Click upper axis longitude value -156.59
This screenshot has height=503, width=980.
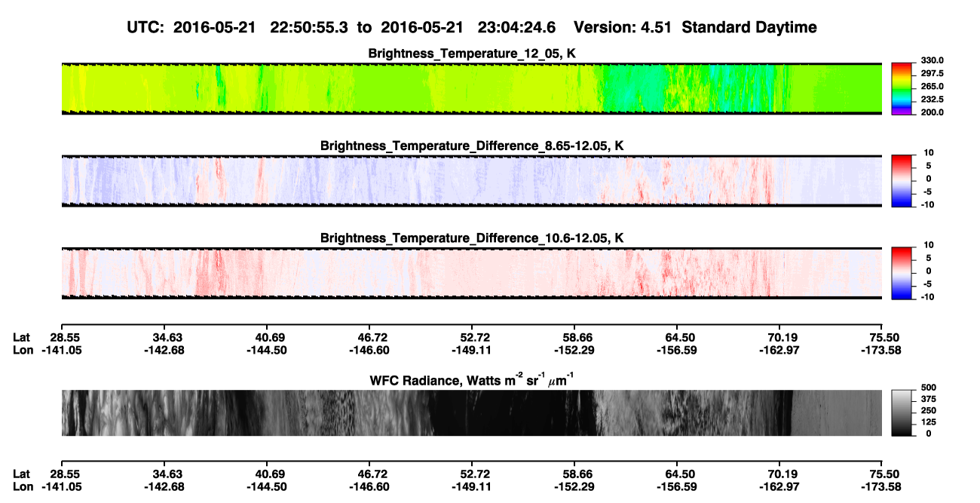pos(677,351)
